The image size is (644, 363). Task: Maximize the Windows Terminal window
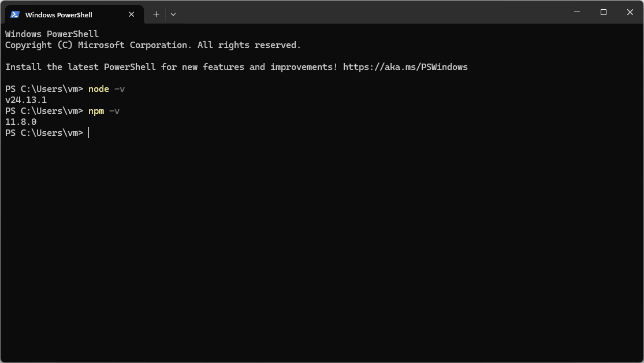pyautogui.click(x=603, y=12)
